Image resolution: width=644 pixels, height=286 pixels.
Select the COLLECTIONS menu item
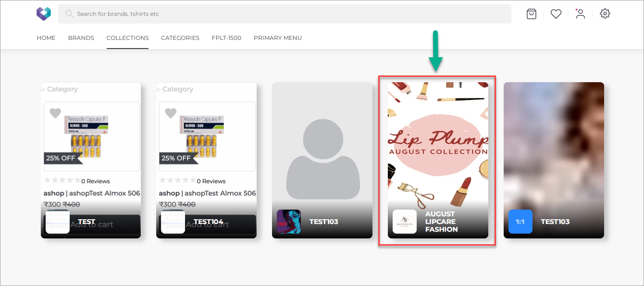(128, 38)
